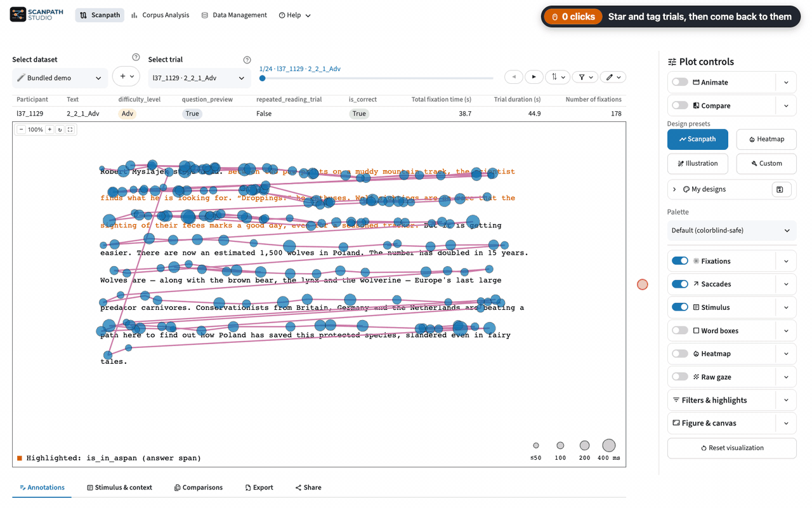Go to next trial arrow
Screen dimensions: 812x508
tap(534, 77)
